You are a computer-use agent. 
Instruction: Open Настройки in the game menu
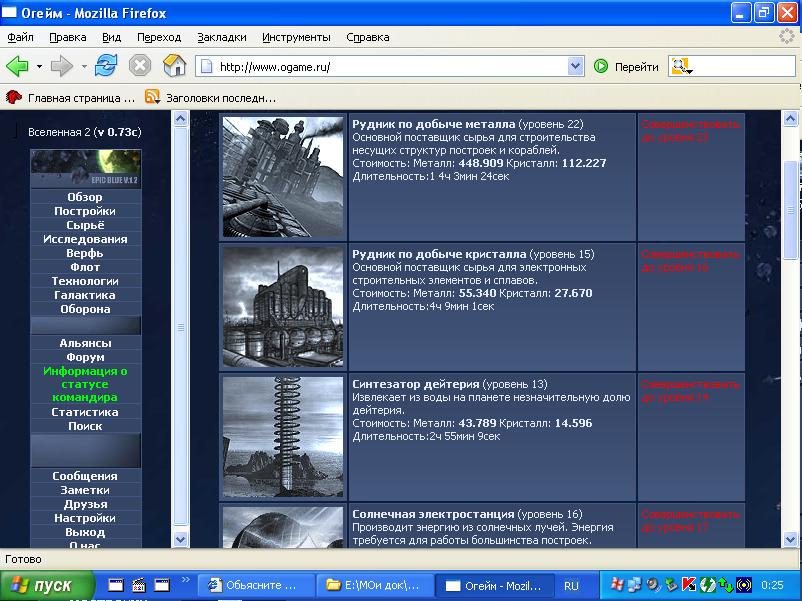[85, 518]
